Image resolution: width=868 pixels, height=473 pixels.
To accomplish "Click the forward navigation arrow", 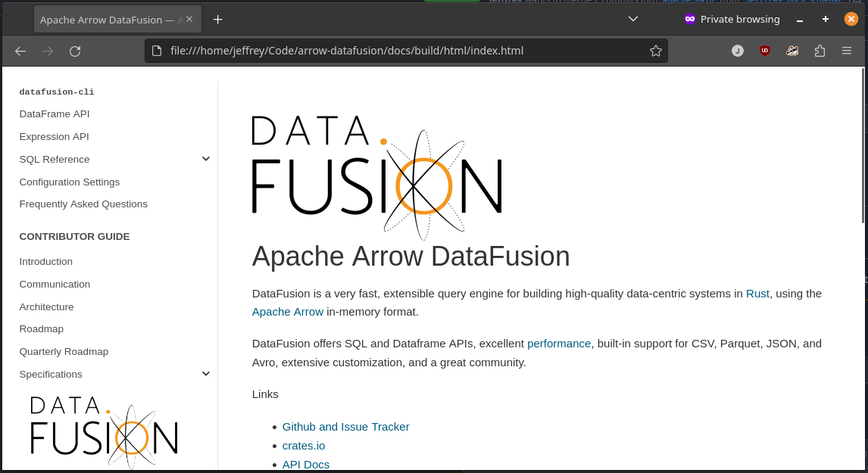I will click(48, 51).
